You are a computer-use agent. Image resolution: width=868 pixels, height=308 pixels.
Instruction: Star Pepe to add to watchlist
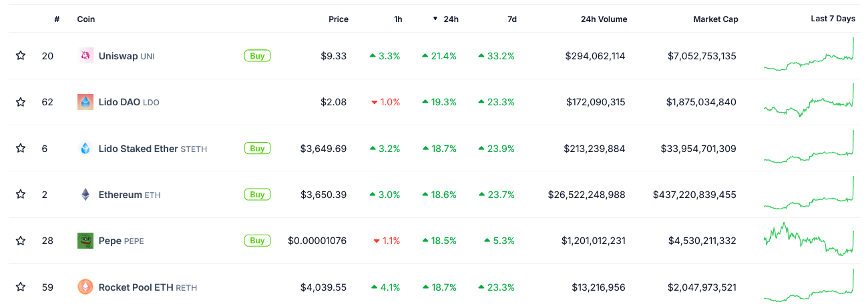21,241
